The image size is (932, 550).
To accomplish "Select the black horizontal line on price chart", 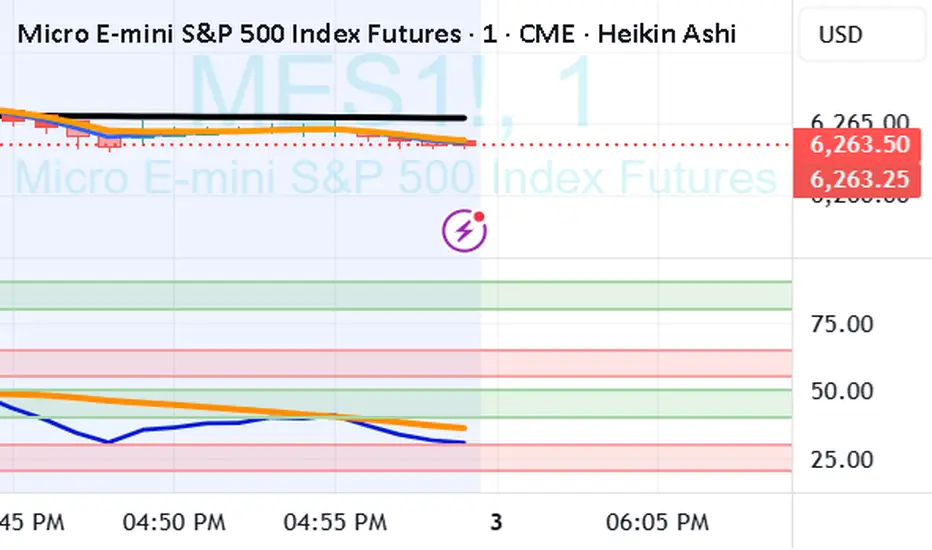I will (300, 117).
